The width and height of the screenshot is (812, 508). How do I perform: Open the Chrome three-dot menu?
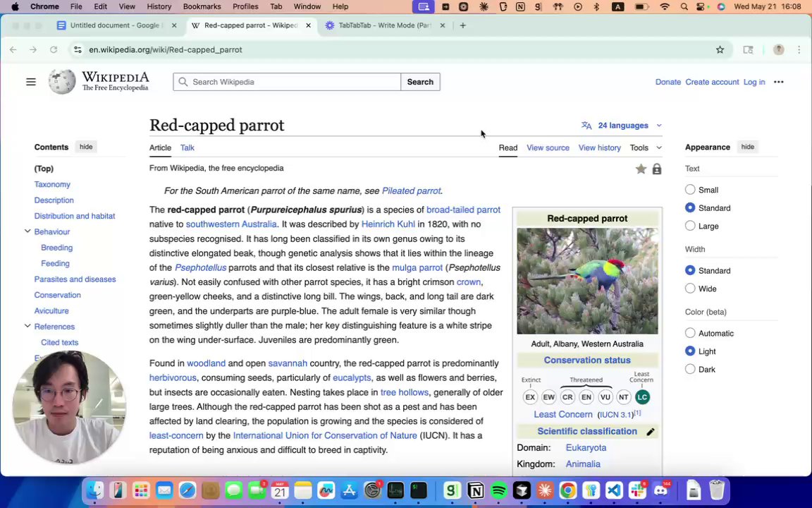point(799,50)
